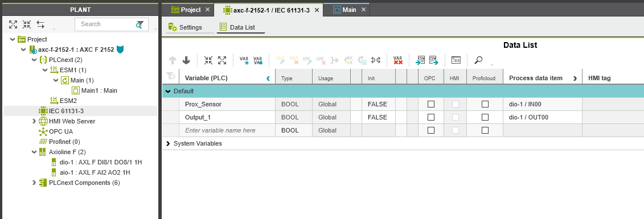The width and height of the screenshot is (644, 219).
Task: Click 'dio-1 / OUT00' process data cell
Action: point(543,117)
